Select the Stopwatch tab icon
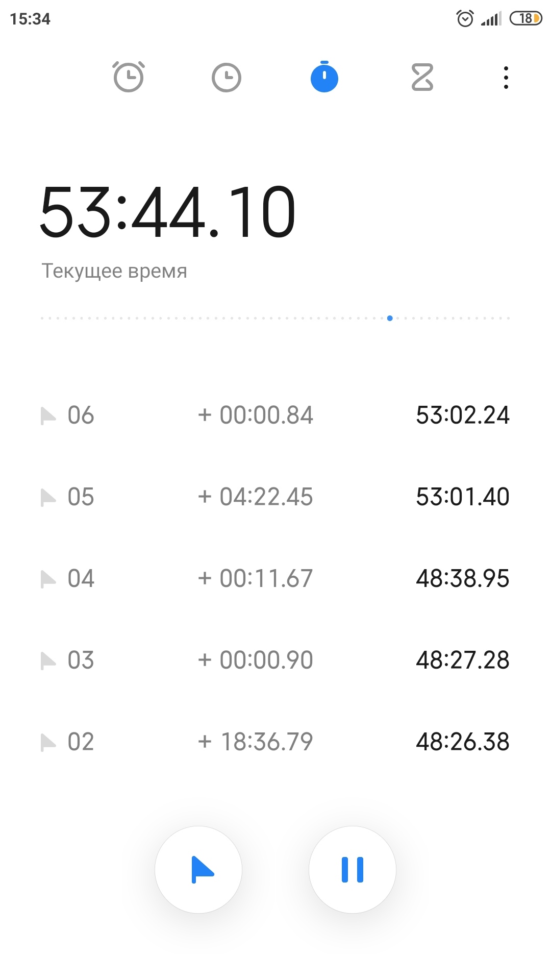This screenshot has height=980, width=551. (x=324, y=78)
